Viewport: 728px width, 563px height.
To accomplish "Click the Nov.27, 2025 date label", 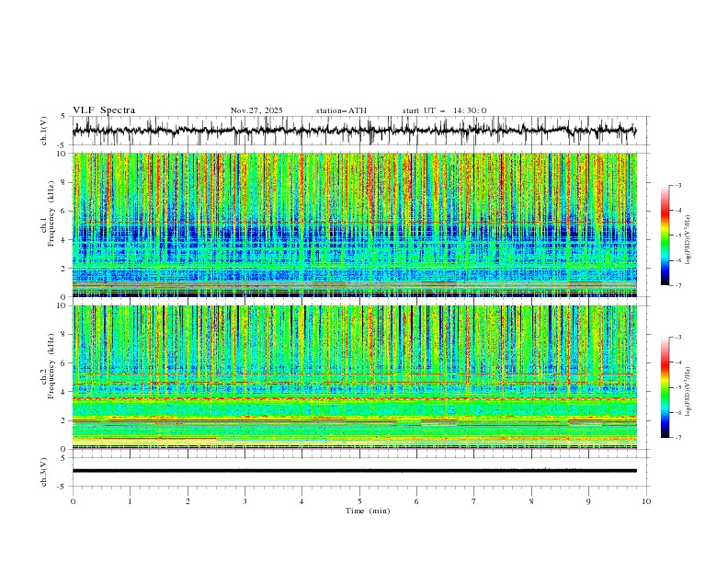I will 256,110.
